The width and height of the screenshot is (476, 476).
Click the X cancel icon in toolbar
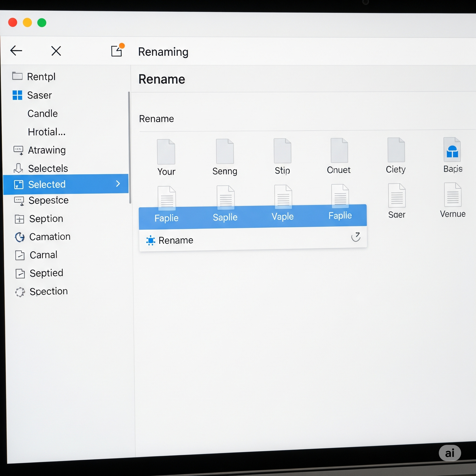tap(56, 51)
